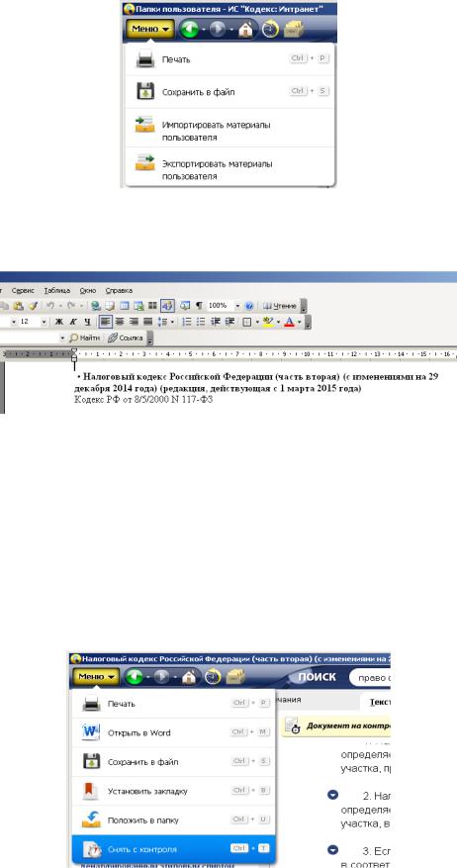The height and width of the screenshot is (868, 457).
Task: Toggle Justify alignment in Word
Action: [147, 322]
